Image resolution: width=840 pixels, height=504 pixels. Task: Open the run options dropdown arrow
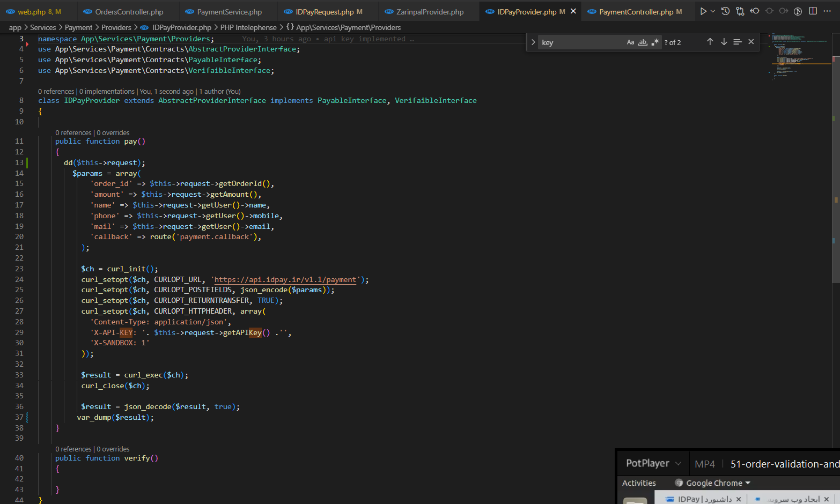pos(713,11)
